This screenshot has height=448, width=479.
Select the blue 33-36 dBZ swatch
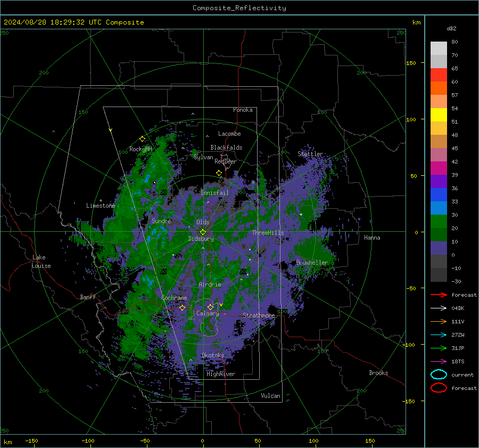pos(439,195)
